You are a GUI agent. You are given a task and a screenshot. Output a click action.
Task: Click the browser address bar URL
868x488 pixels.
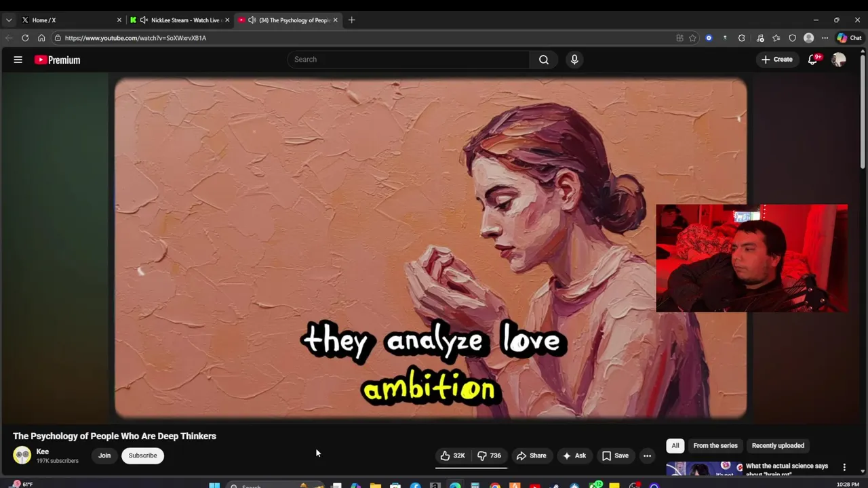[x=136, y=38]
